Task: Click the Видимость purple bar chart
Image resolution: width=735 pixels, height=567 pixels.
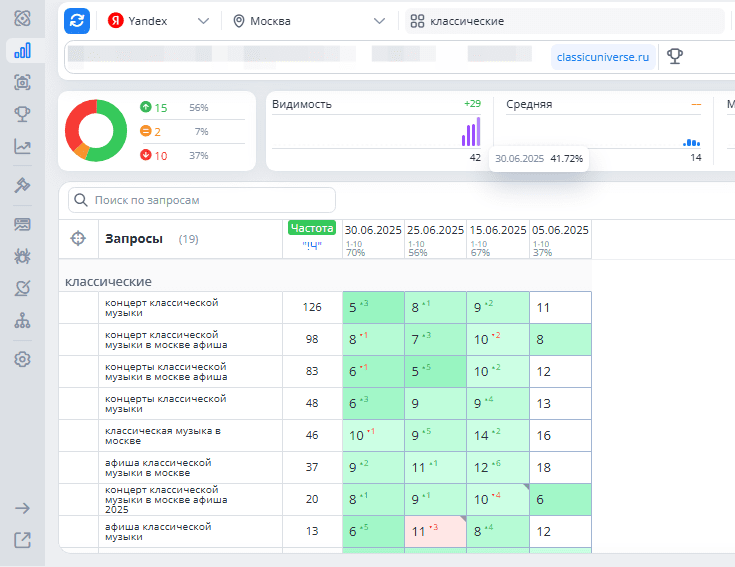Action: (471, 132)
